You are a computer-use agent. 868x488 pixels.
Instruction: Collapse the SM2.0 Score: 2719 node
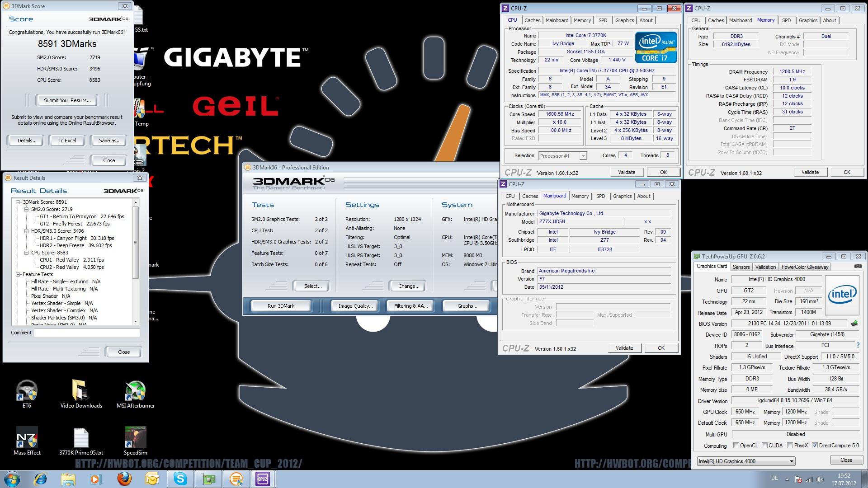click(27, 209)
